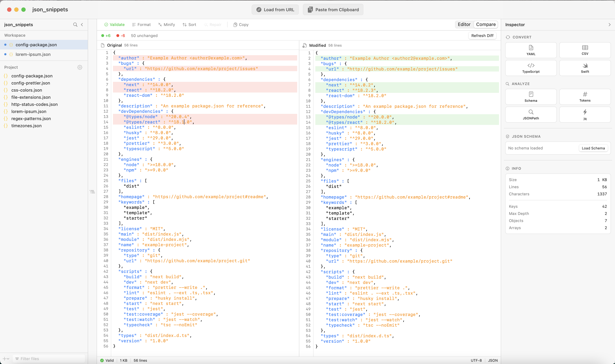Click Load Schema for JSON Schema

point(593,148)
